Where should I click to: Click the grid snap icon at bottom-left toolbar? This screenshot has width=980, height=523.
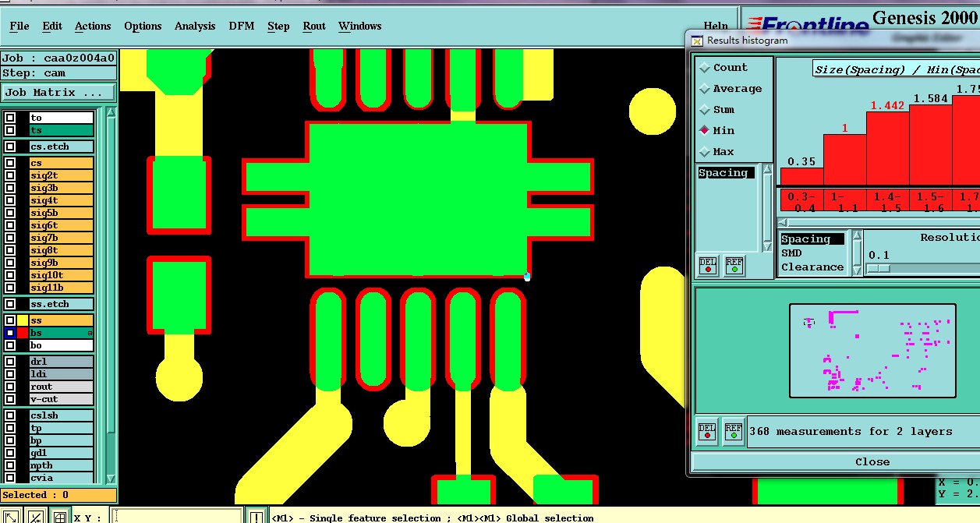tap(59, 517)
